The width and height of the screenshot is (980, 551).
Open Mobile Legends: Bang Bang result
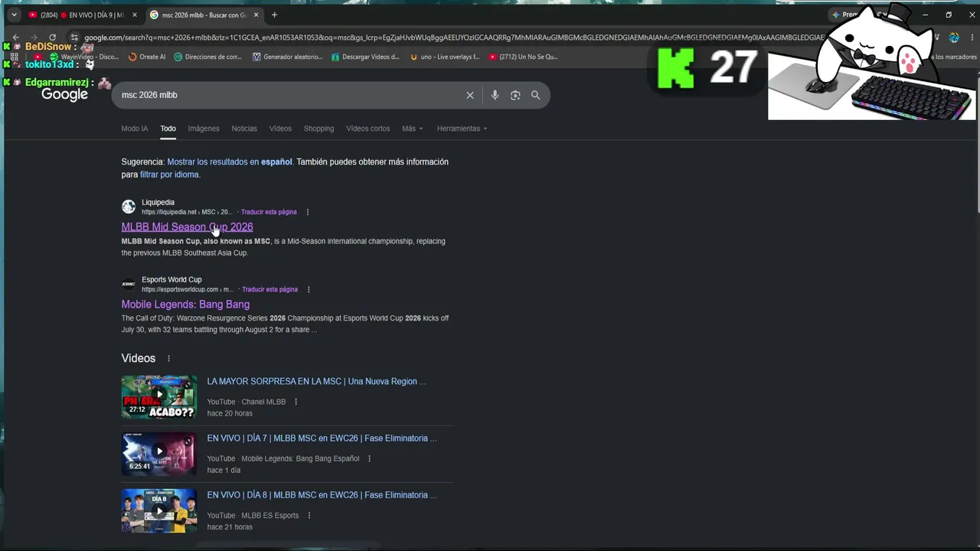pos(185,305)
